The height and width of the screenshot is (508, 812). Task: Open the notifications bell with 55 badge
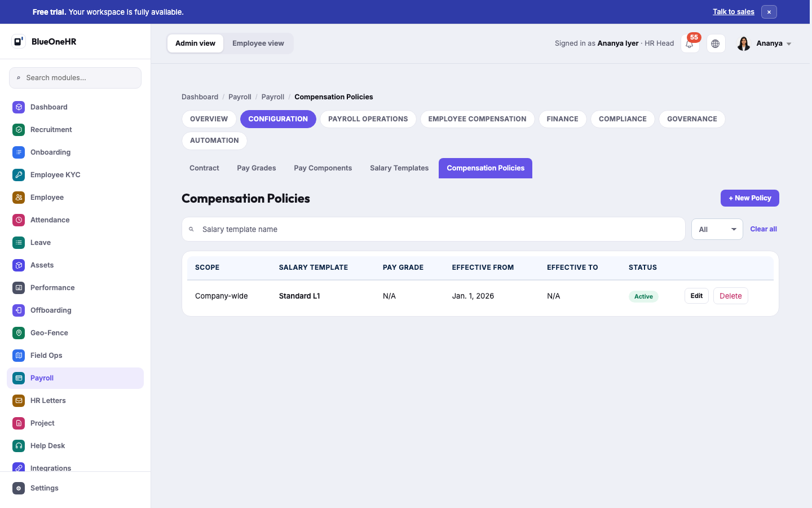click(690, 43)
